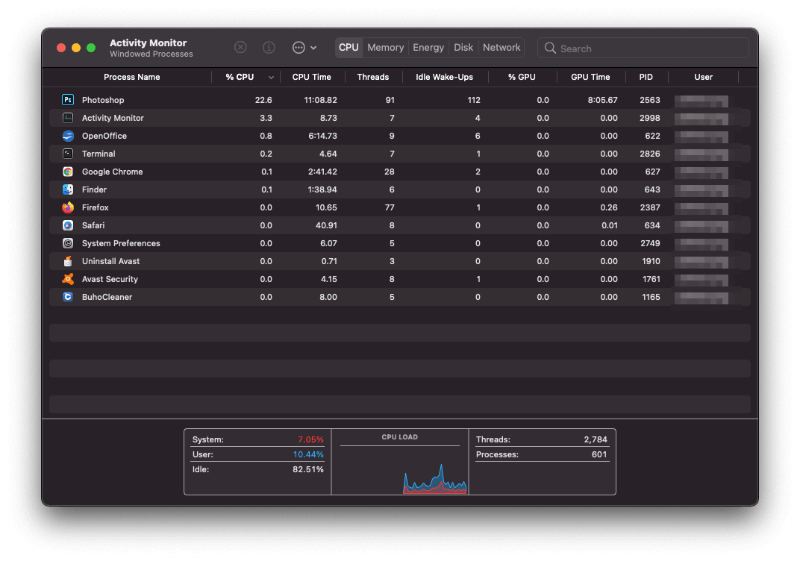The width and height of the screenshot is (800, 561).
Task: Switch to the CPU tab
Action: (x=348, y=47)
